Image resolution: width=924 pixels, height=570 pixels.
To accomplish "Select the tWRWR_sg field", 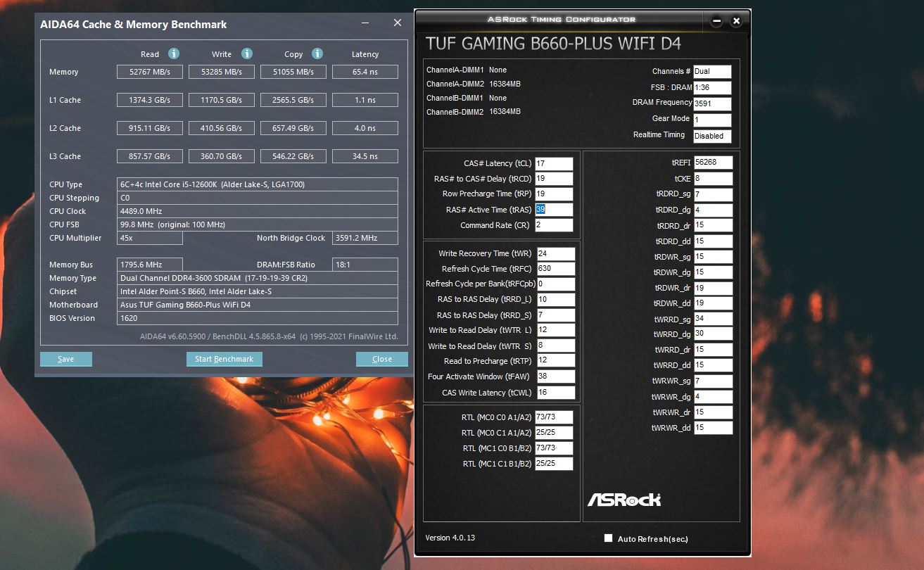I will [714, 381].
